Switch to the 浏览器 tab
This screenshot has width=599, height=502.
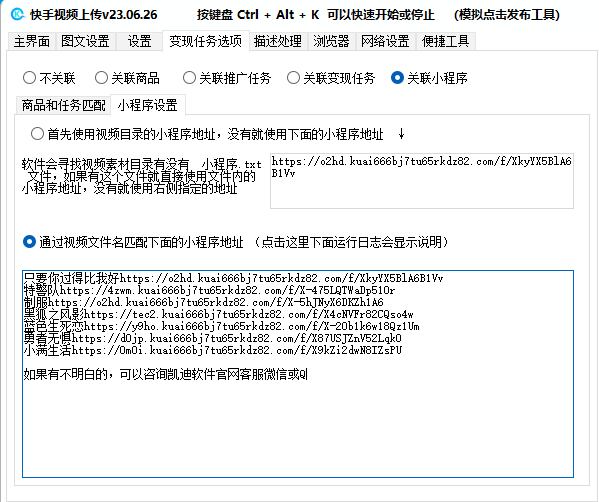[331, 41]
